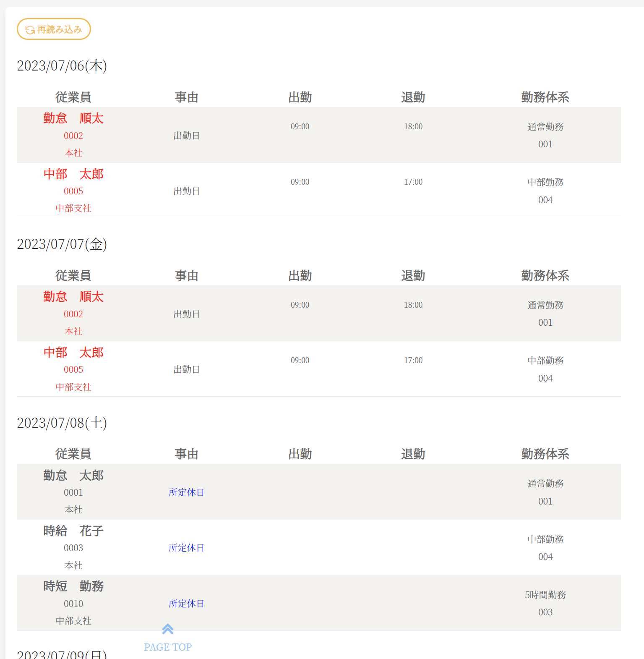This screenshot has height=659, width=644.
Task: Open 所定休日 link for 時短 勤務
Action: tap(186, 604)
